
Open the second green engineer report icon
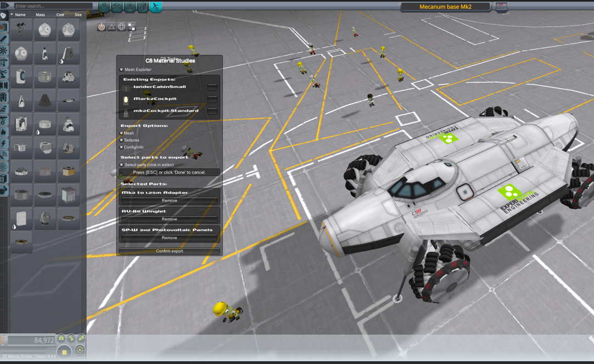pos(71,338)
